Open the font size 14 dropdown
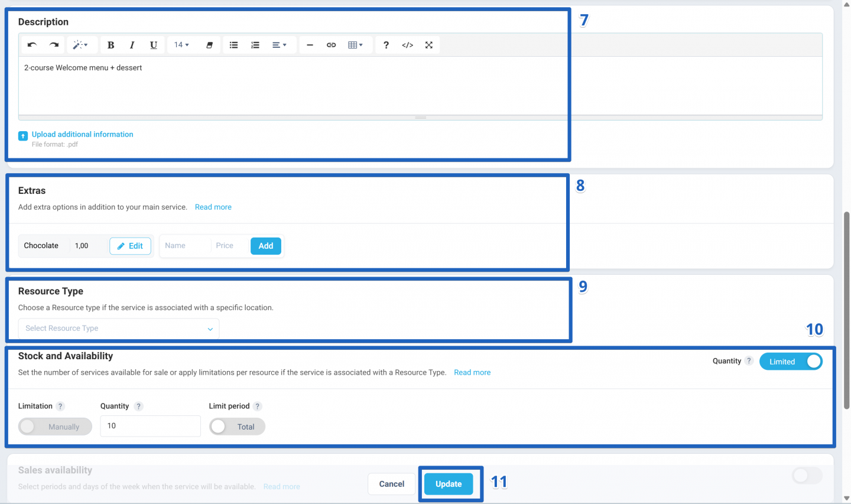The height and width of the screenshot is (504, 851). point(181,45)
